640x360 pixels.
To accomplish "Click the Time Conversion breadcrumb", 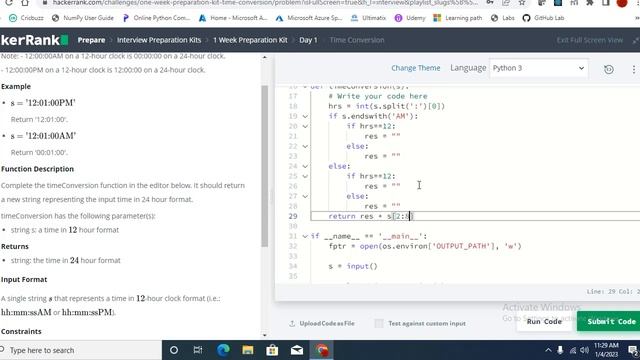I will pos(357,40).
